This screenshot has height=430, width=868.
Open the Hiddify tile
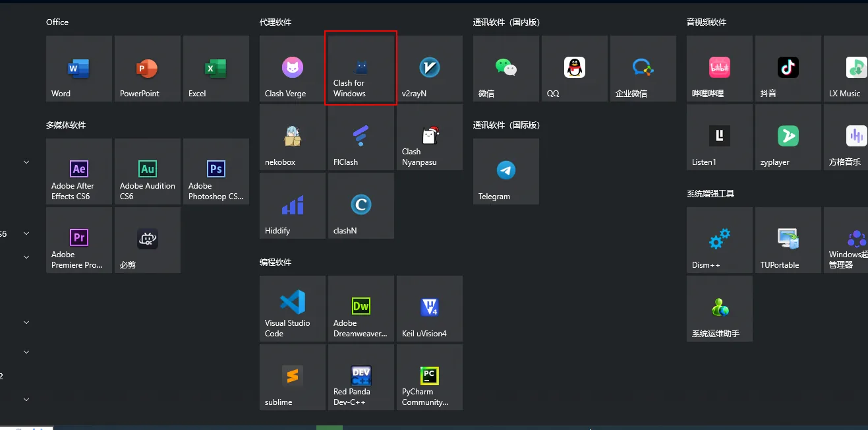[x=293, y=206]
